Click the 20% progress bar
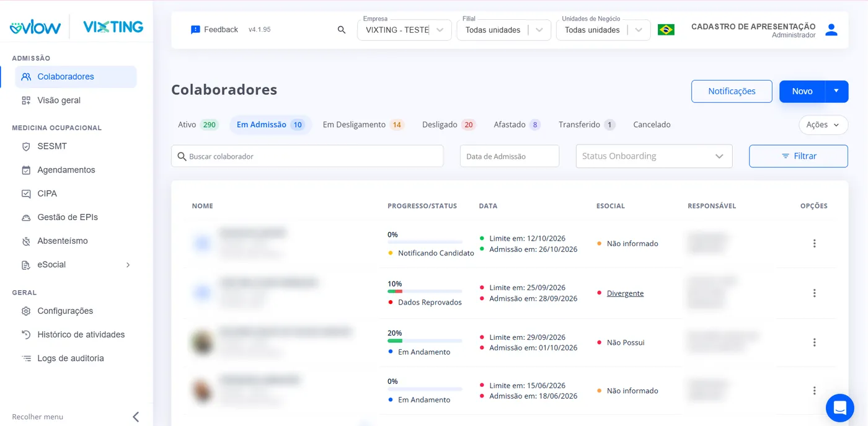This screenshot has height=426, width=868. click(425, 340)
